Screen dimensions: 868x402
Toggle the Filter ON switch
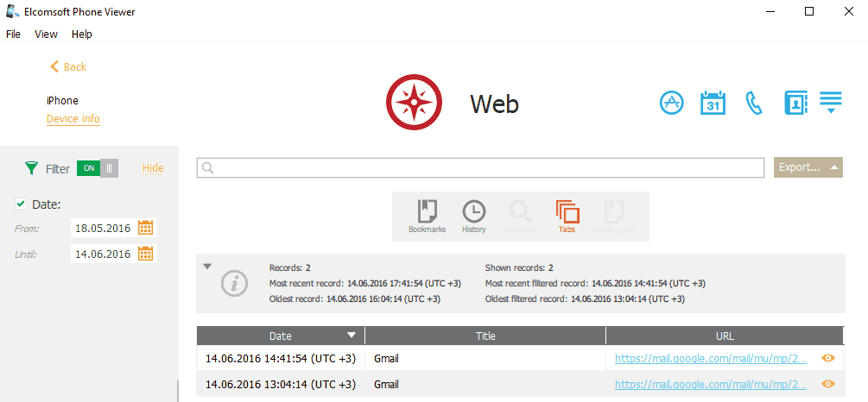point(97,168)
